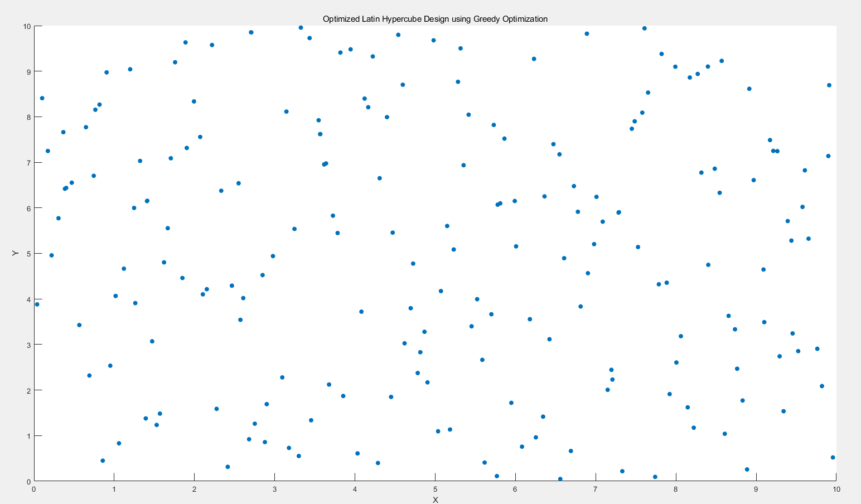The image size is (861, 504).
Task: Click x-axis tick label 8
Action: [676, 489]
